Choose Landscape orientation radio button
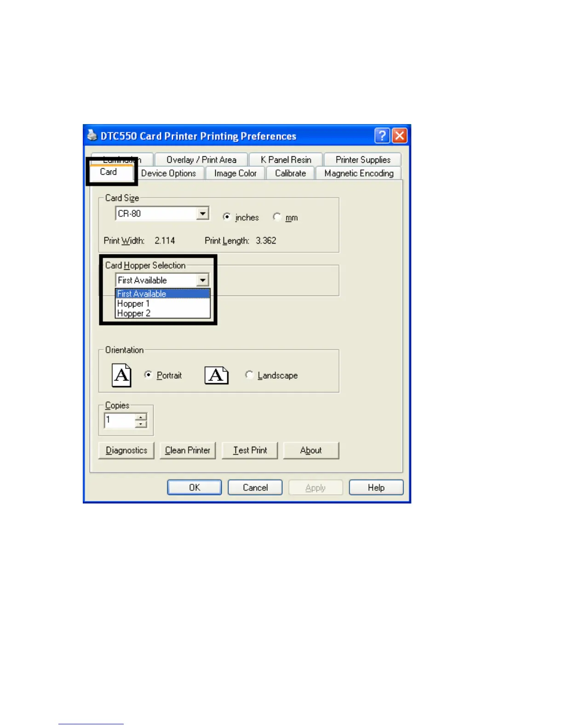Image resolution: width=563 pixels, height=728 pixels. [x=249, y=375]
